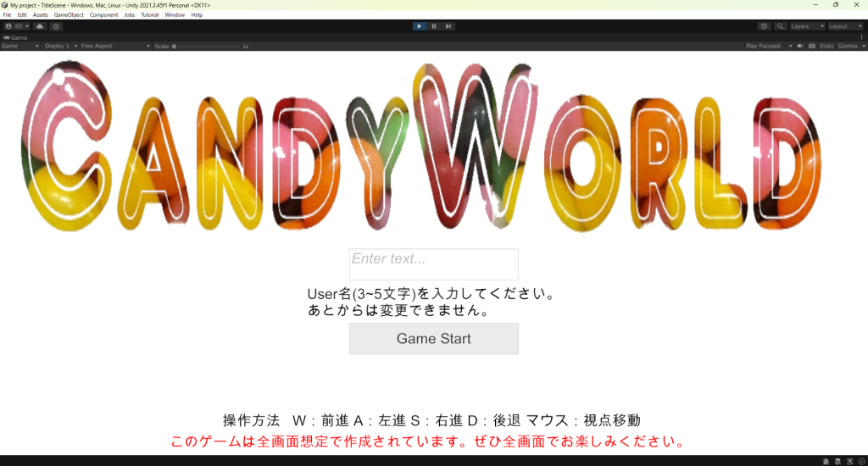The height and width of the screenshot is (466, 868).
Task: Click the Enter text username field
Action: [433, 264]
